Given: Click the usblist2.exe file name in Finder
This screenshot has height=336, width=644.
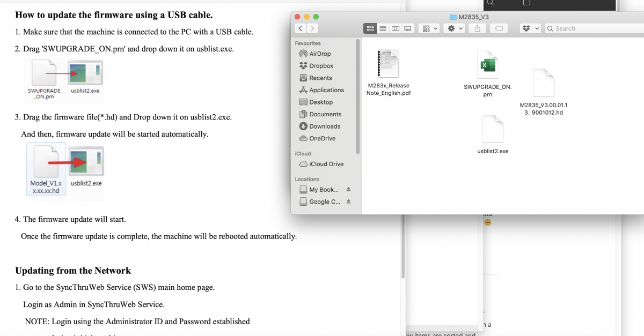Looking at the screenshot, I should pyautogui.click(x=493, y=151).
